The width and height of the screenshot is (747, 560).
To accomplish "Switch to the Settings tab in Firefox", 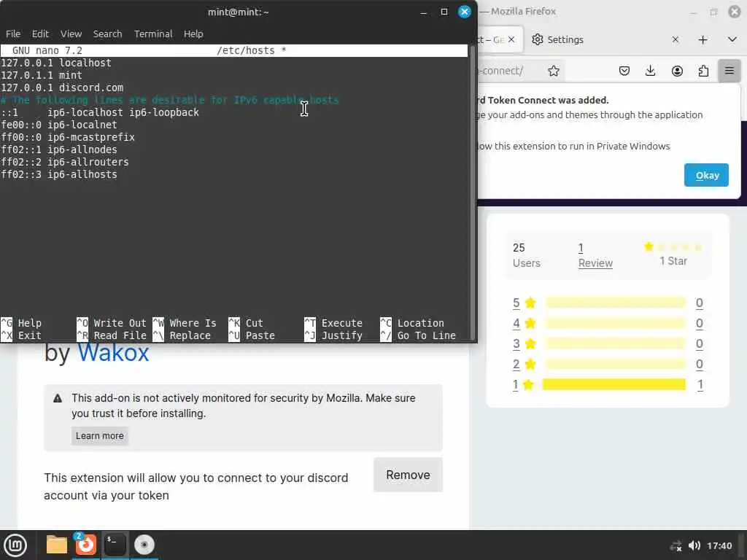I will [x=605, y=39].
